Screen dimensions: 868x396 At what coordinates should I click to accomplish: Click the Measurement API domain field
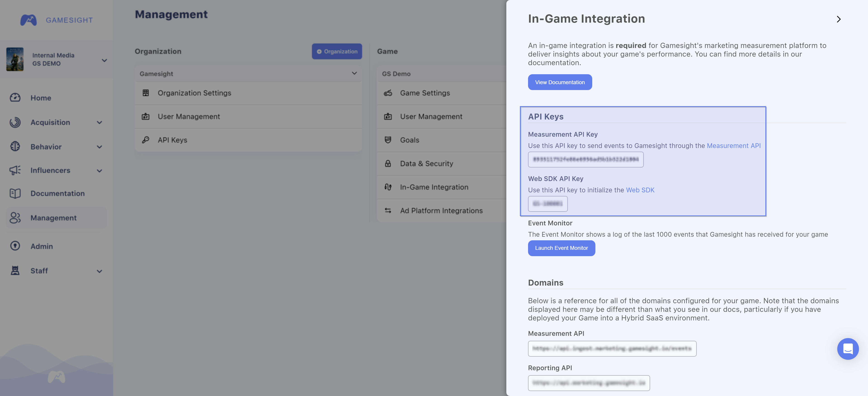[x=612, y=348]
